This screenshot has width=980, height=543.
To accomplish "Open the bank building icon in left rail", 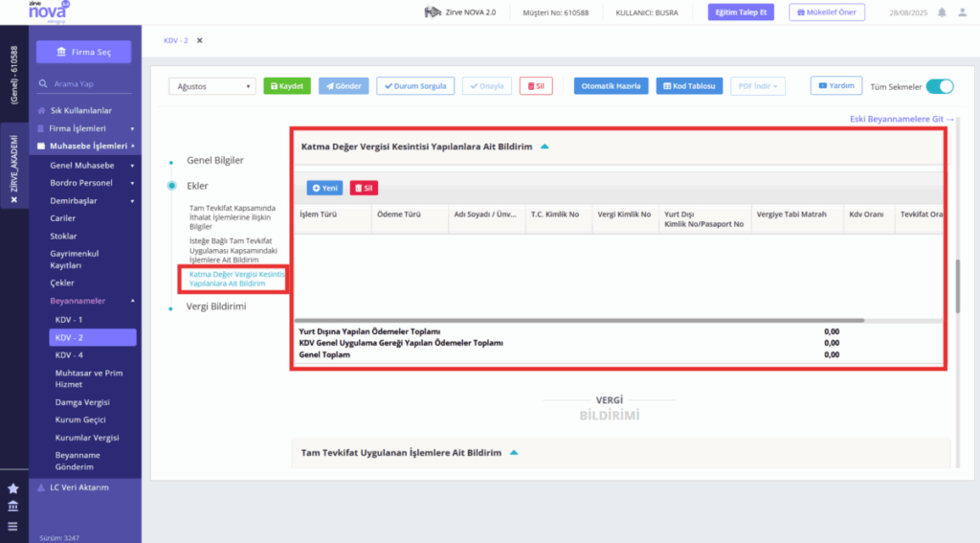I will 13,506.
